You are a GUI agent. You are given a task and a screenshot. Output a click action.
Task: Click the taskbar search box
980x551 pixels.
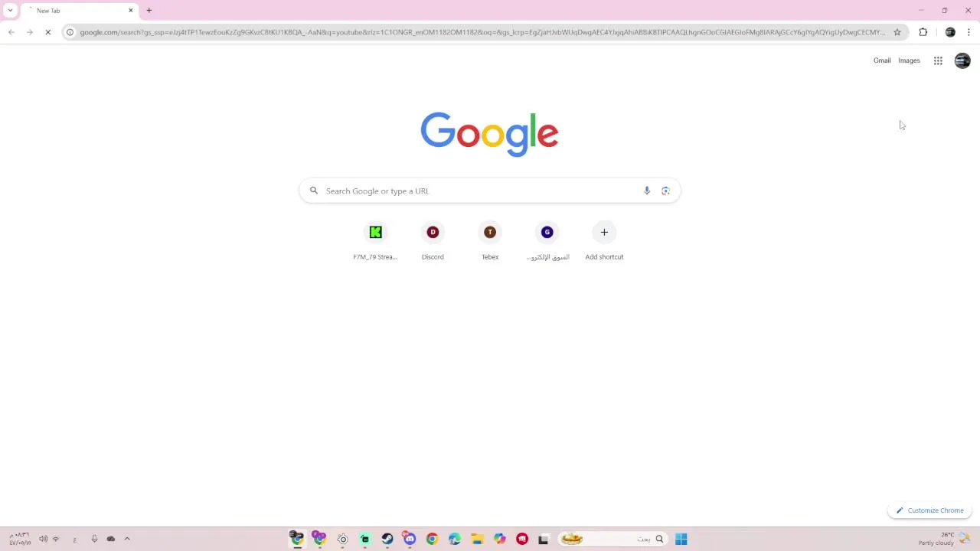tap(612, 539)
